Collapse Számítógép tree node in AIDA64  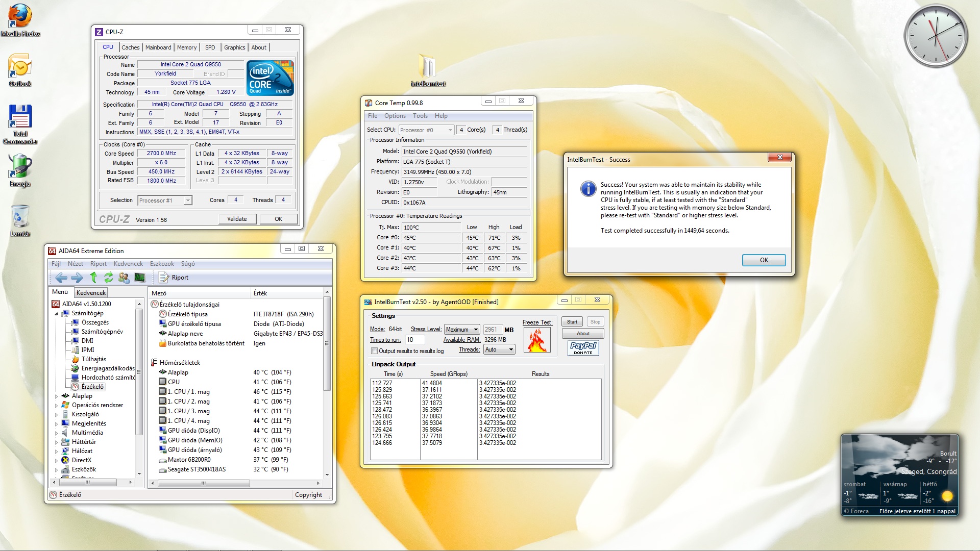(56, 314)
